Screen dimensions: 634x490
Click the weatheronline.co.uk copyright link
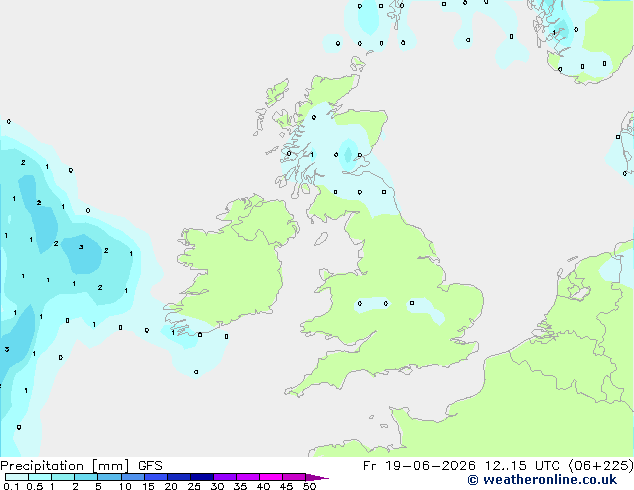coord(542,480)
